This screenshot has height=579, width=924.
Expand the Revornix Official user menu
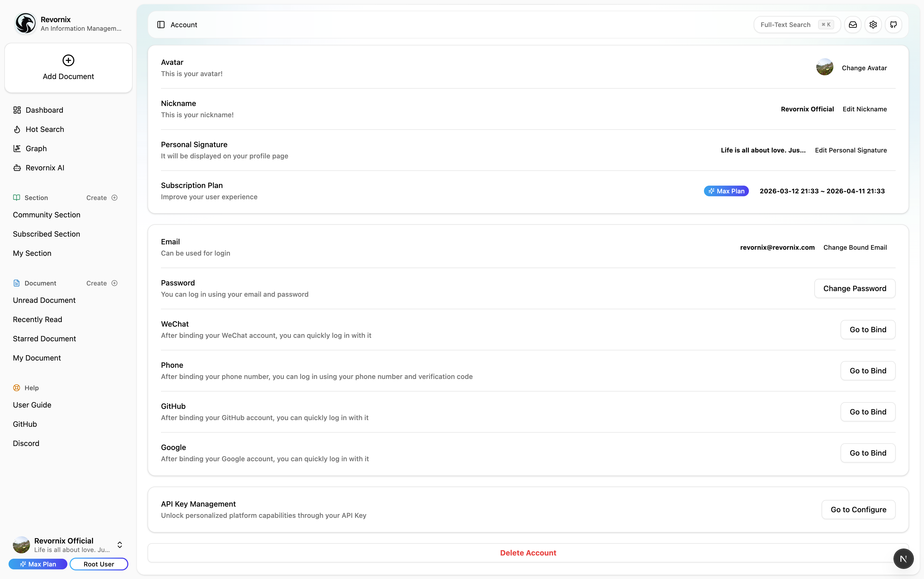pos(120,545)
